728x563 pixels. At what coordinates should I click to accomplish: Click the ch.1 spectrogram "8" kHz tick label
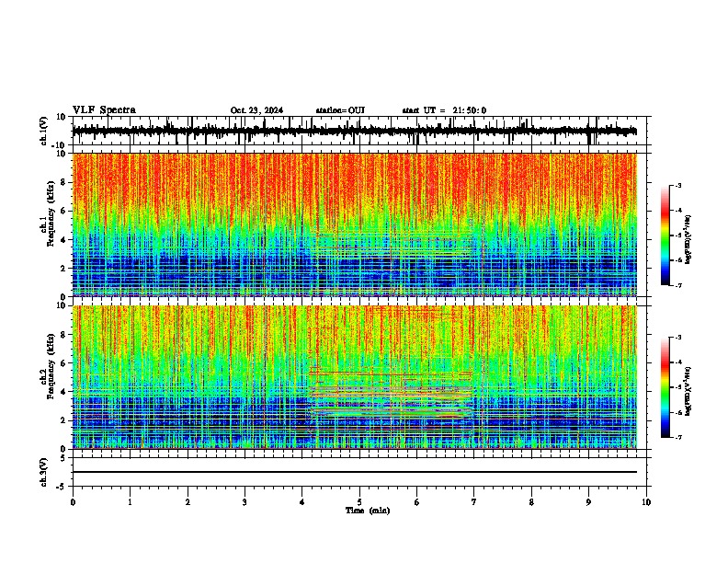63,182
